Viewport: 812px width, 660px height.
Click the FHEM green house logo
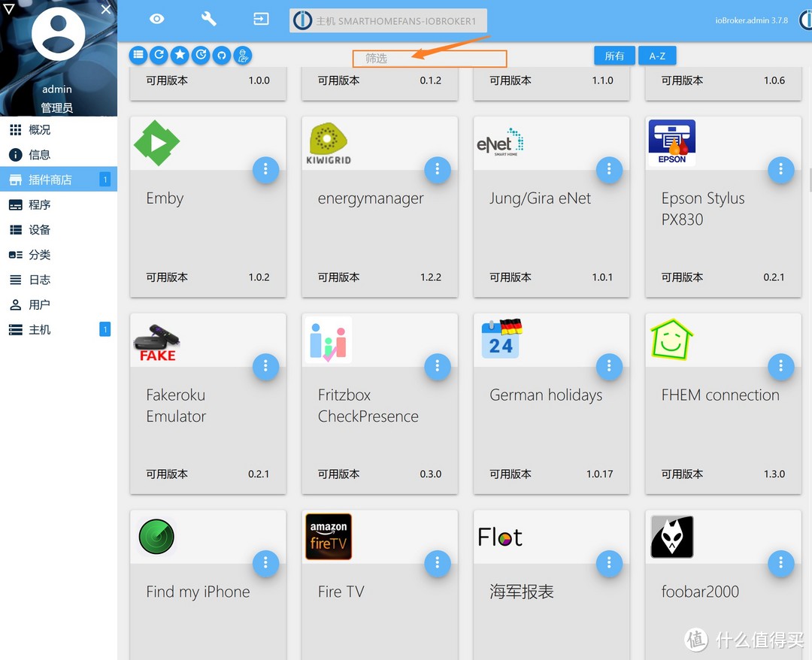click(671, 340)
